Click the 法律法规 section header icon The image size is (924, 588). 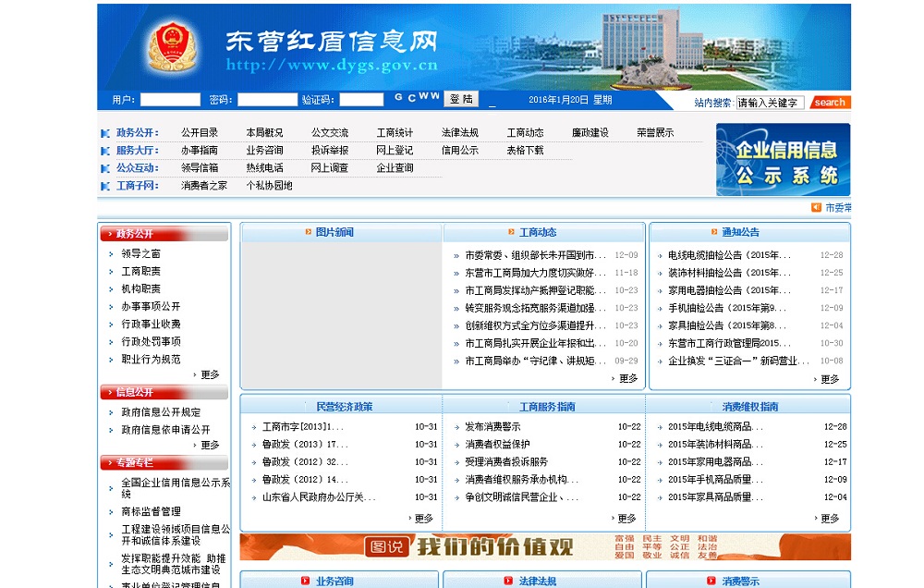[x=508, y=581]
